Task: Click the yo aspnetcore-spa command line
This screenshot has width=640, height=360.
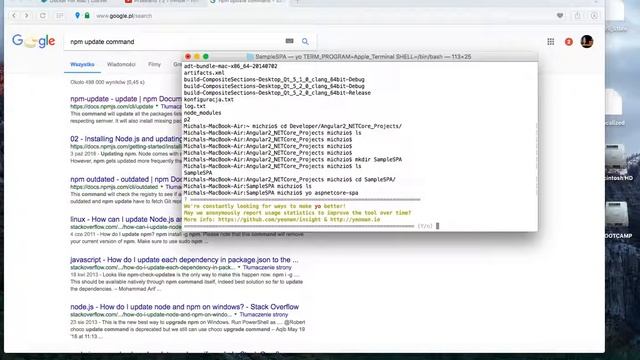Action: click(271, 193)
